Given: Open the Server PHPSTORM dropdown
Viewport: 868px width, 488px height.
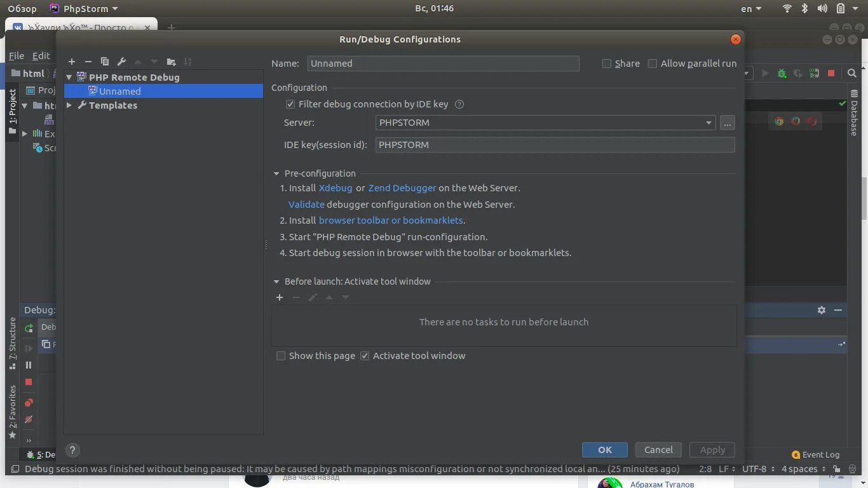Looking at the screenshot, I should 546,123.
